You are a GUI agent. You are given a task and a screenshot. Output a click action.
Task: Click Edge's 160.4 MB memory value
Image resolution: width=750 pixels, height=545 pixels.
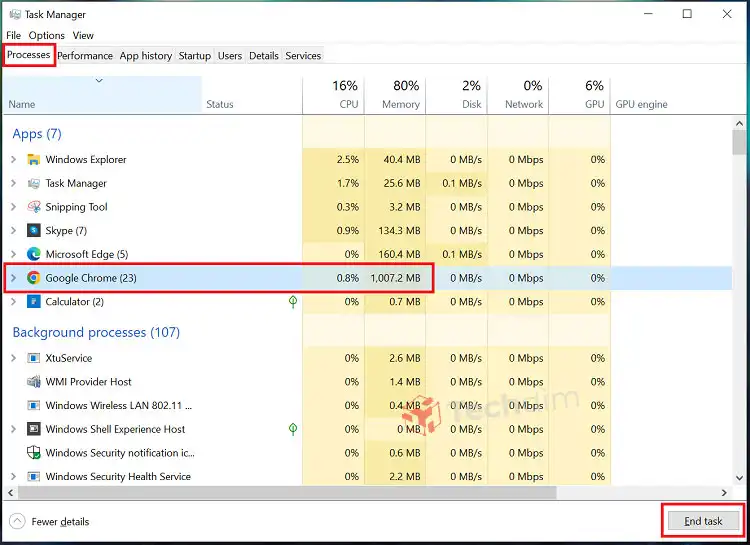tap(399, 254)
